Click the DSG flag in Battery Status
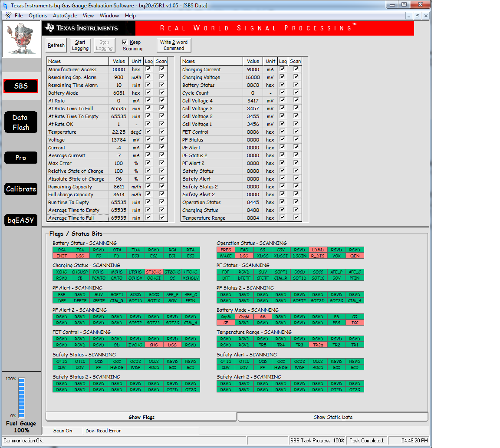The width and height of the screenshot is (500, 448). pos(80,256)
